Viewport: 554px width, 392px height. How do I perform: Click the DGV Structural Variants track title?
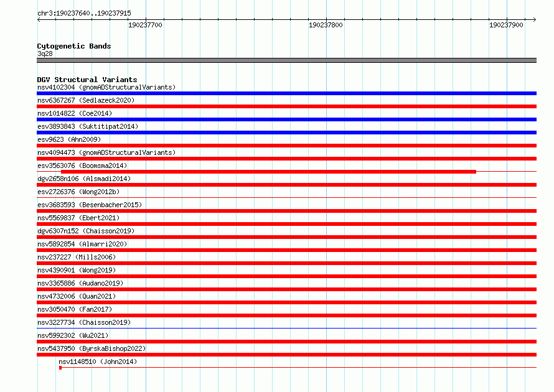click(x=87, y=80)
